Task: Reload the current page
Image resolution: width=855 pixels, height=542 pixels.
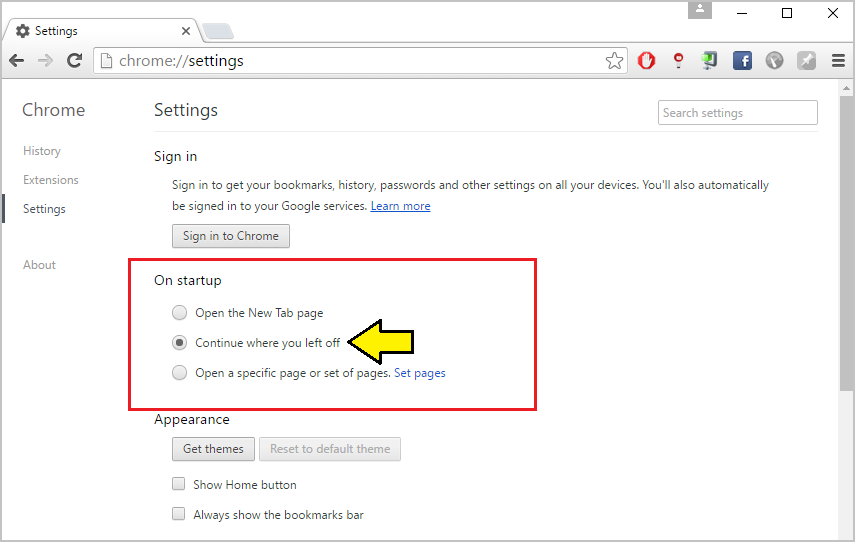Action: (75, 61)
